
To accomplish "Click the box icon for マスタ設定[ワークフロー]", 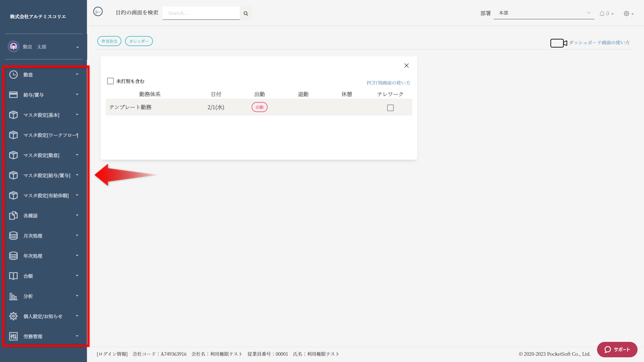I will pos(13,135).
